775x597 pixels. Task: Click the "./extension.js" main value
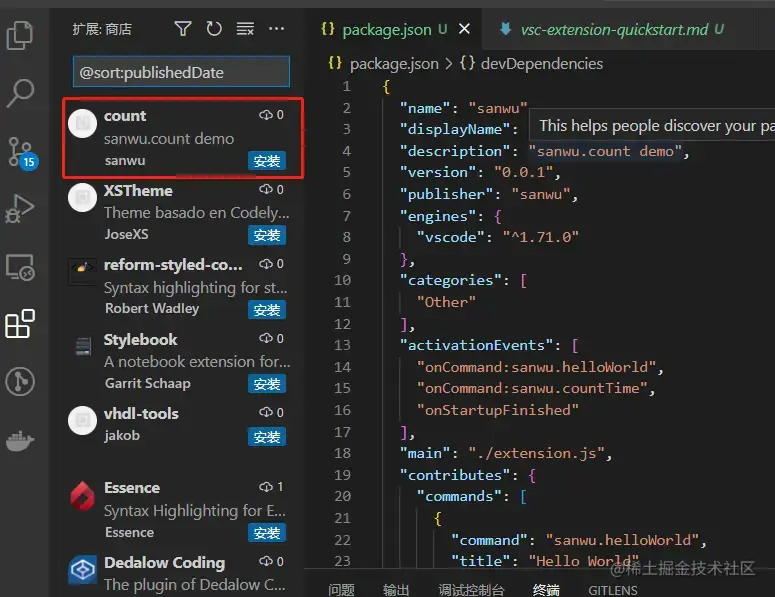(536, 453)
